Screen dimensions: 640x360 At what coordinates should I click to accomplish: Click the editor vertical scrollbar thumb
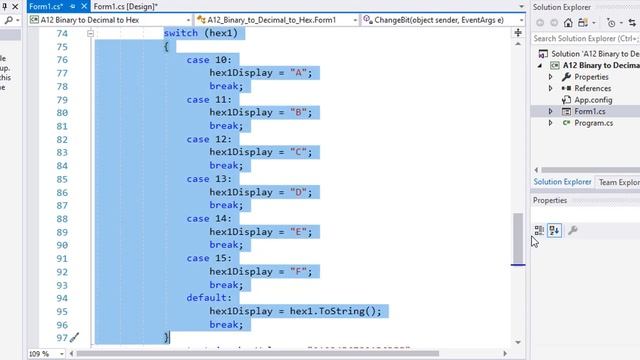(518, 238)
